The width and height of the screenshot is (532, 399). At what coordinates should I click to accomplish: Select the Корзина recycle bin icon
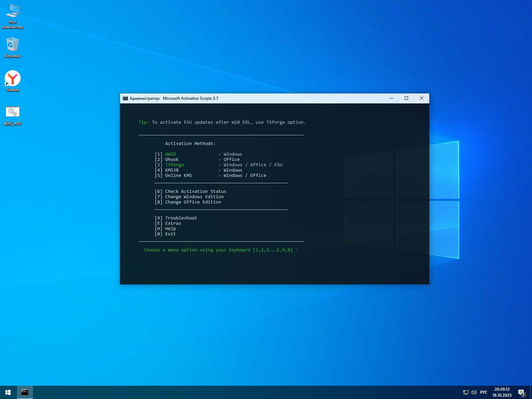pyautogui.click(x=12, y=45)
